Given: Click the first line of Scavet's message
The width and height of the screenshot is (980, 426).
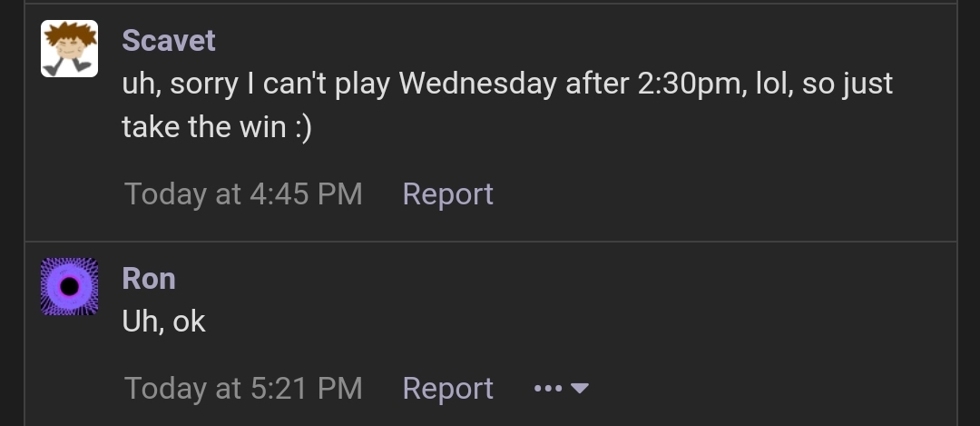Looking at the screenshot, I should [x=507, y=84].
